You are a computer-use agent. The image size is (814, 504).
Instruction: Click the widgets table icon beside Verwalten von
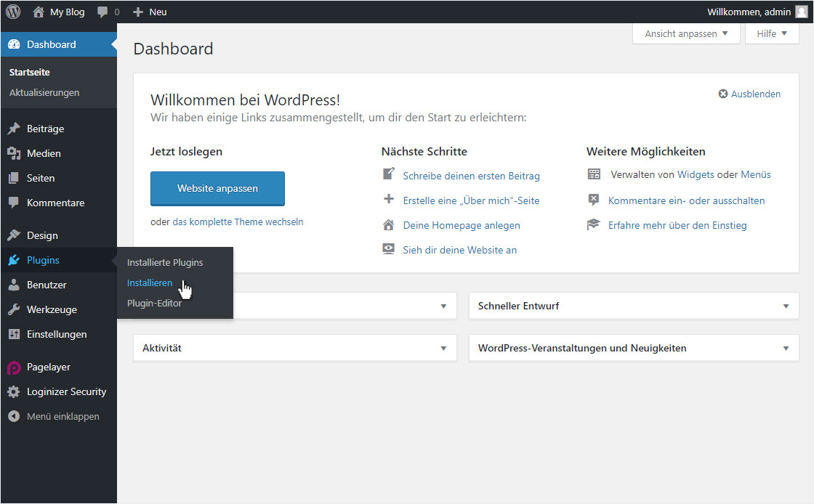(594, 174)
